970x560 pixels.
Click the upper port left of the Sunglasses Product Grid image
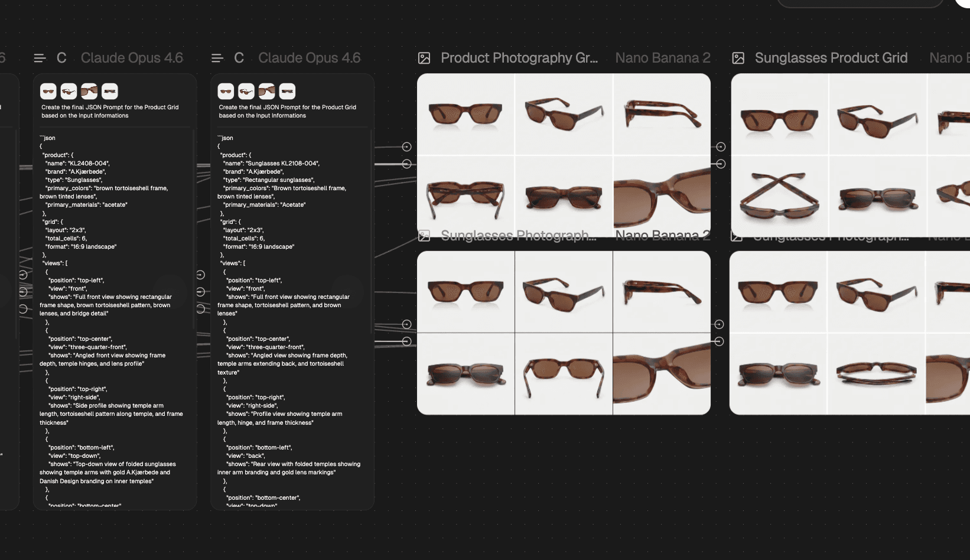[x=721, y=146]
